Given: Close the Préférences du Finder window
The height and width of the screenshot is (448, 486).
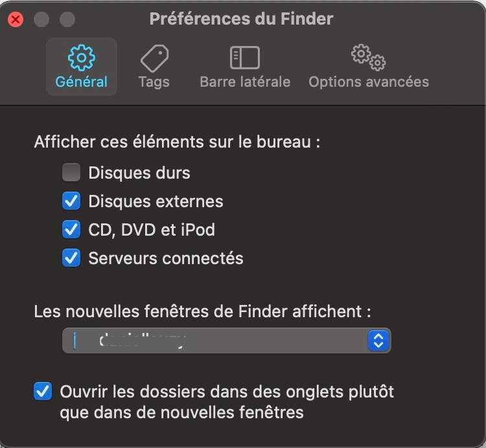Looking at the screenshot, I should click(16, 19).
